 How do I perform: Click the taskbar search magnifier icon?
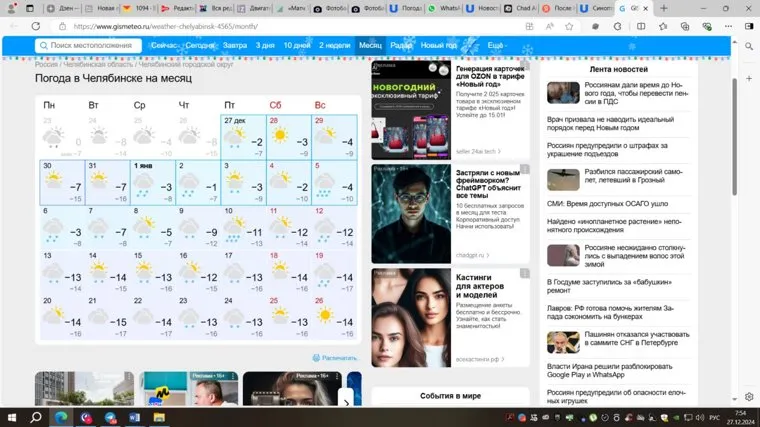[36, 416]
